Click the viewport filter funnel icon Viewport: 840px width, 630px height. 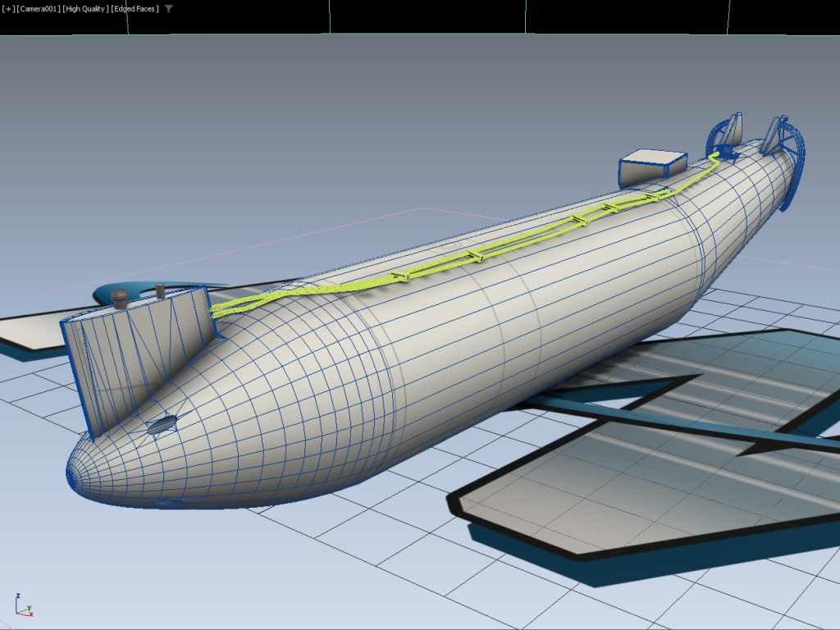(168, 9)
